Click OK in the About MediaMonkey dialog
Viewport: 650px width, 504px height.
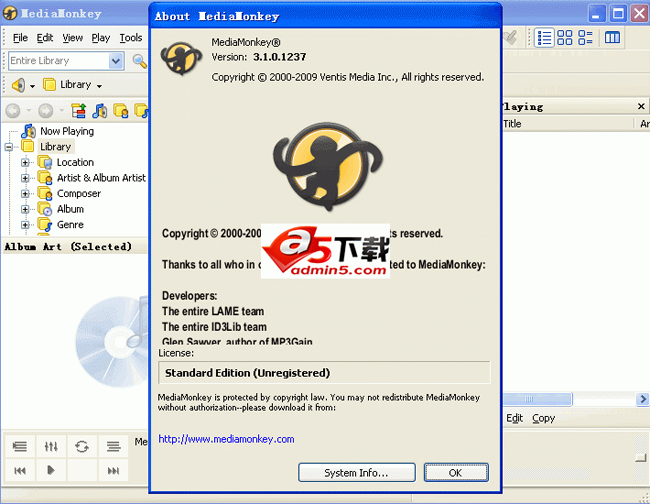(456, 472)
